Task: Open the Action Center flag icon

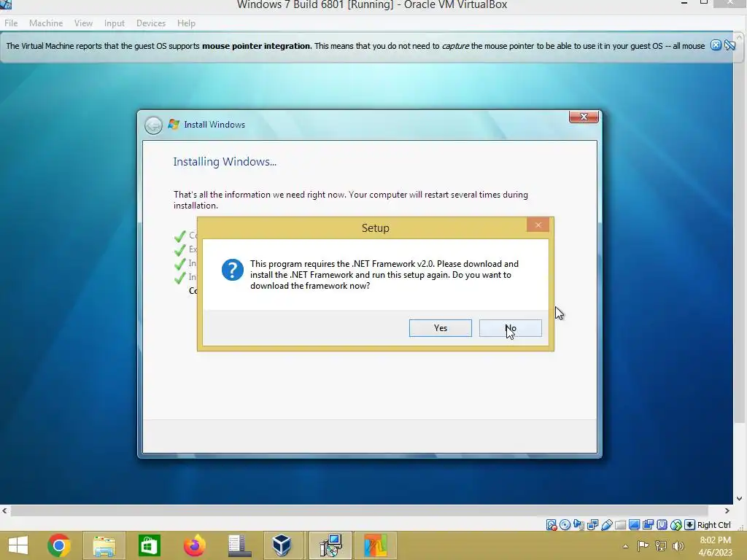Action: pos(643,545)
